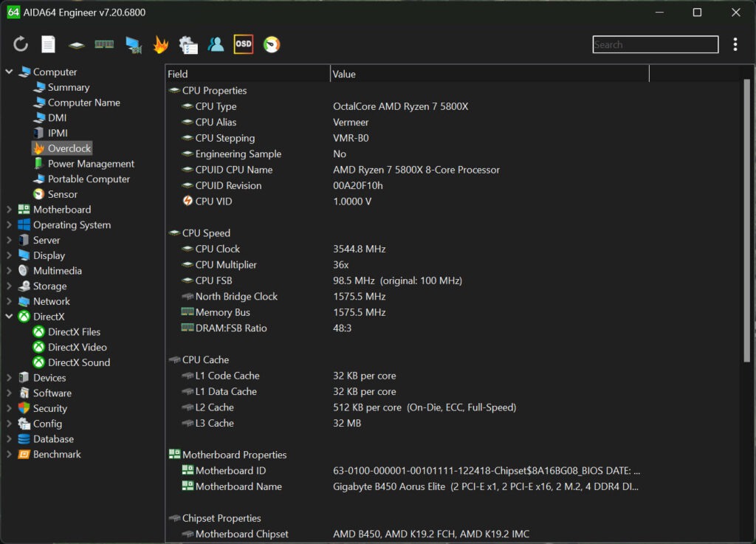Viewport: 756px width, 544px height.
Task: Open the DMI tree item
Action: [x=49, y=117]
